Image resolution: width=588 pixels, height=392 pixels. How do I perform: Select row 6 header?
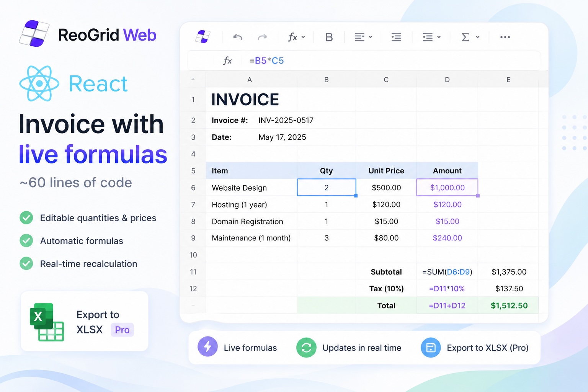coord(193,188)
